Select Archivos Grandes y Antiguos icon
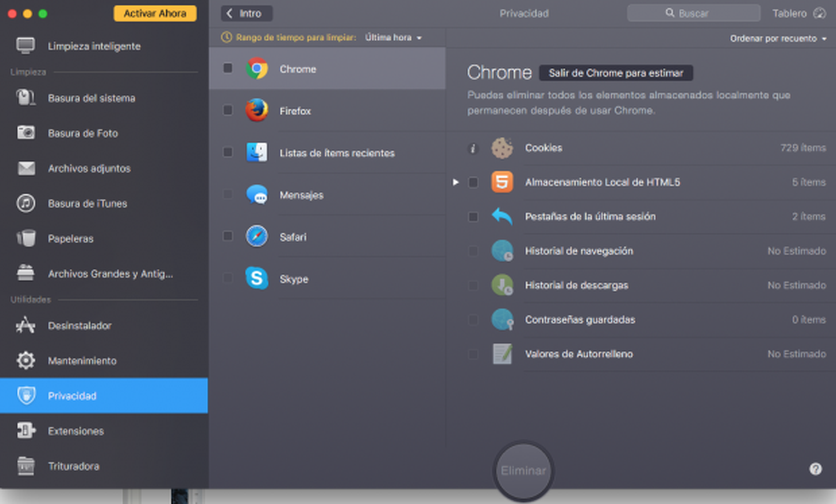 click(26, 273)
